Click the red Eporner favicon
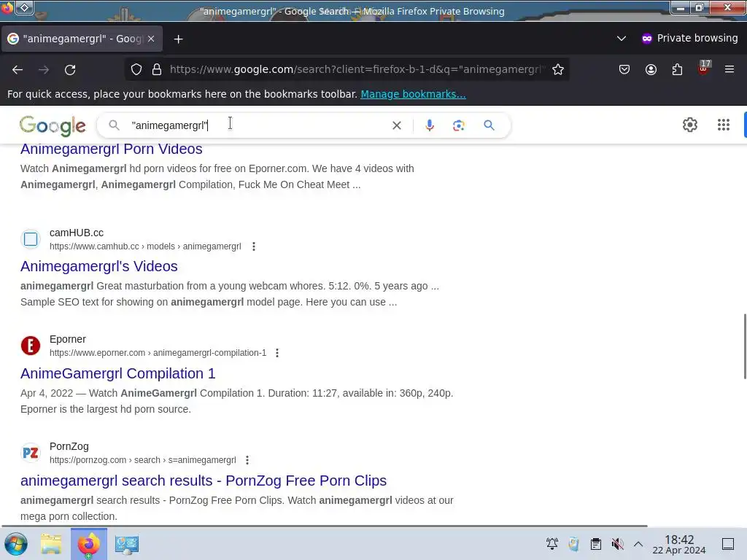 click(x=31, y=346)
